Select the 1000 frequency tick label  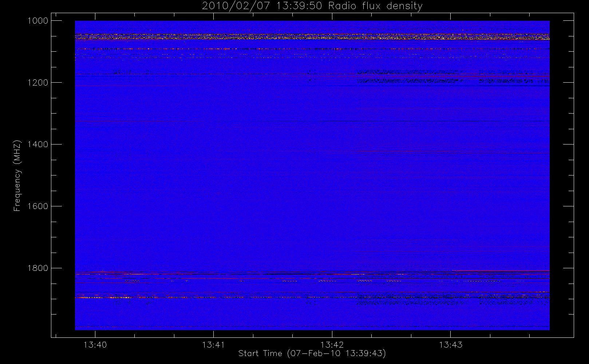tap(38, 21)
